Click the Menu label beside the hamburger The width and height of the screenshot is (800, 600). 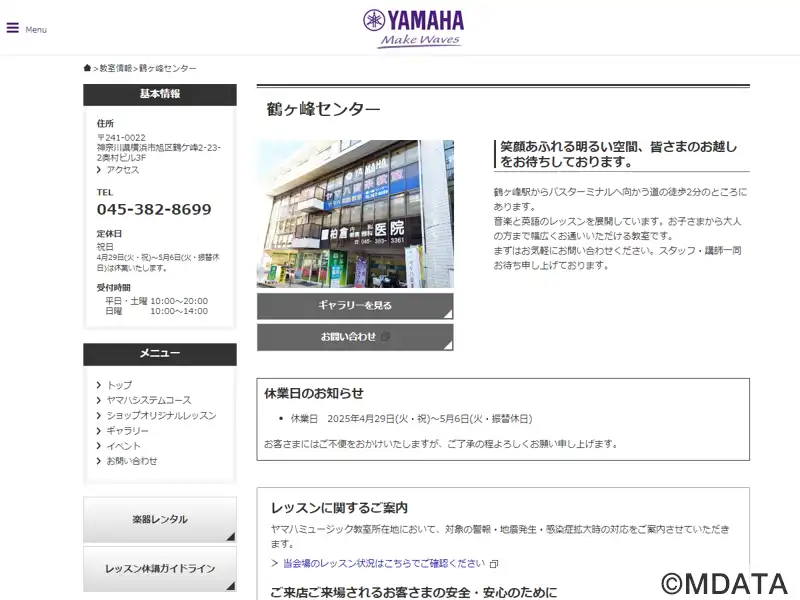click(x=36, y=30)
